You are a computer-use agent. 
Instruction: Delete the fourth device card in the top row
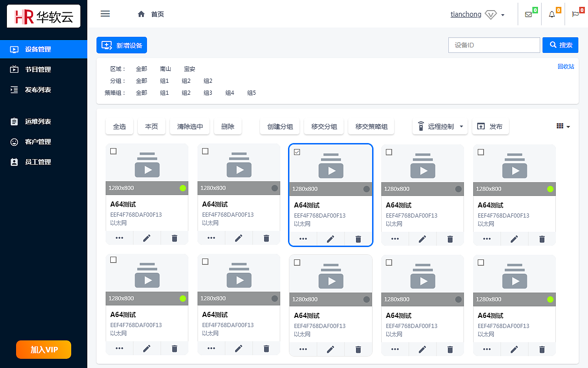pyautogui.click(x=450, y=239)
